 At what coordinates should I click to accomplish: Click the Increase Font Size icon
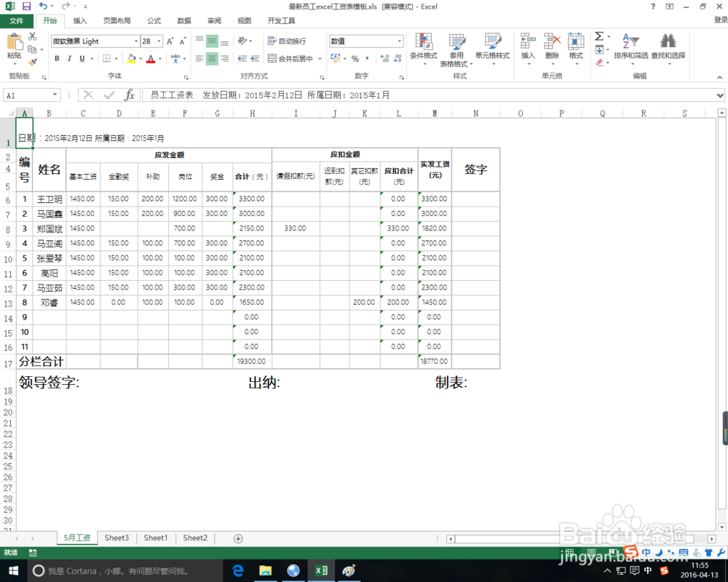point(170,41)
